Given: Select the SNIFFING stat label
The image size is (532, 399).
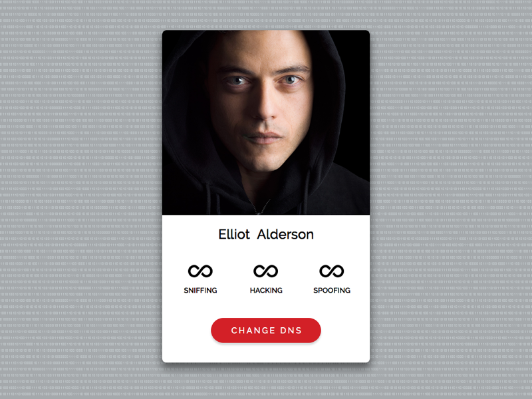Looking at the screenshot, I should pyautogui.click(x=200, y=291).
